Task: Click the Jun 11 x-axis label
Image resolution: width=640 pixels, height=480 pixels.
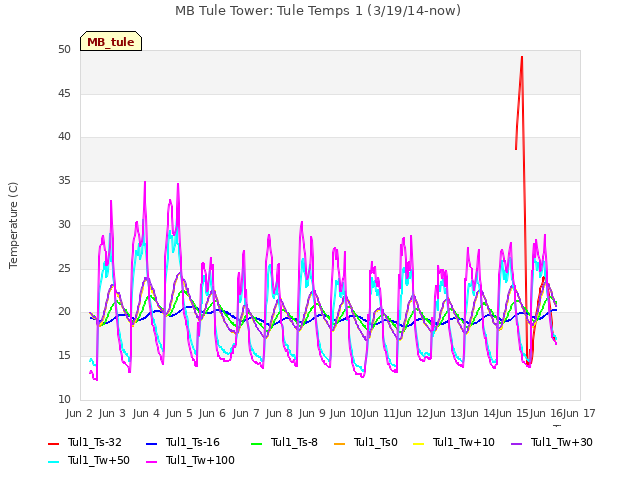Action: pyautogui.click(x=379, y=413)
